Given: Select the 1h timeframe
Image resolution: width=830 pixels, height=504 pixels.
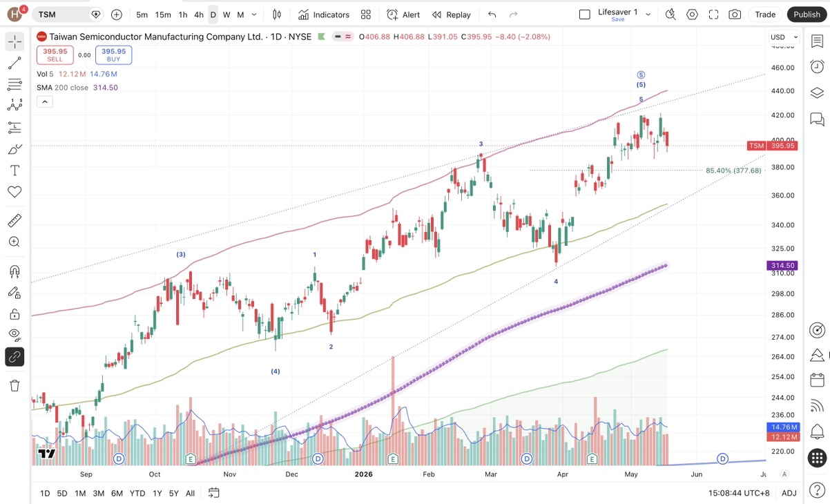Looking at the screenshot, I should (x=183, y=14).
